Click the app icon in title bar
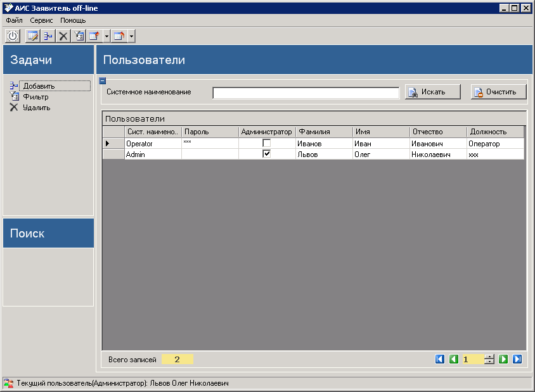 [x=8, y=8]
